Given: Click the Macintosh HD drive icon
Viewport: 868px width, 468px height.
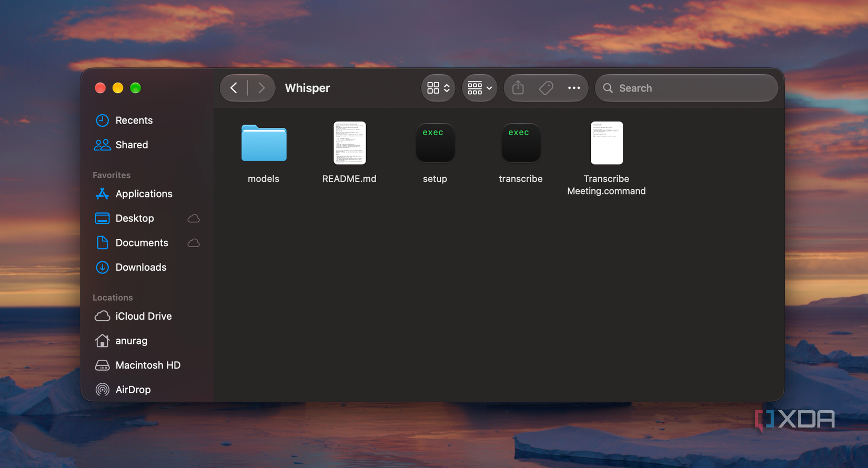Looking at the screenshot, I should pyautogui.click(x=103, y=365).
